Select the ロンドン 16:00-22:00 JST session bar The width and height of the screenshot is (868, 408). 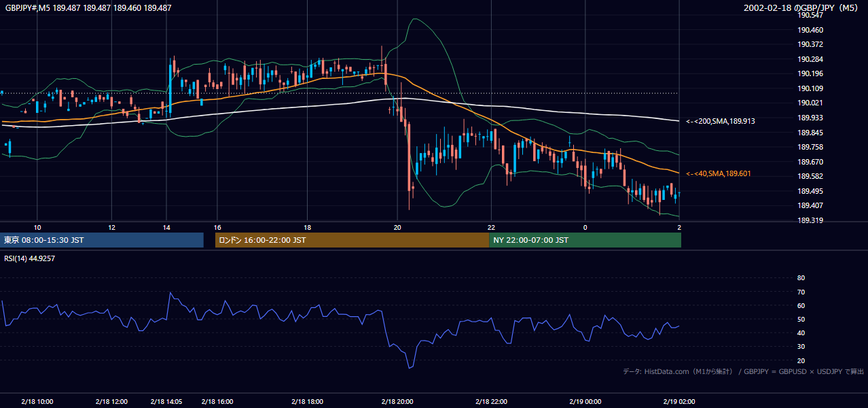coord(352,240)
